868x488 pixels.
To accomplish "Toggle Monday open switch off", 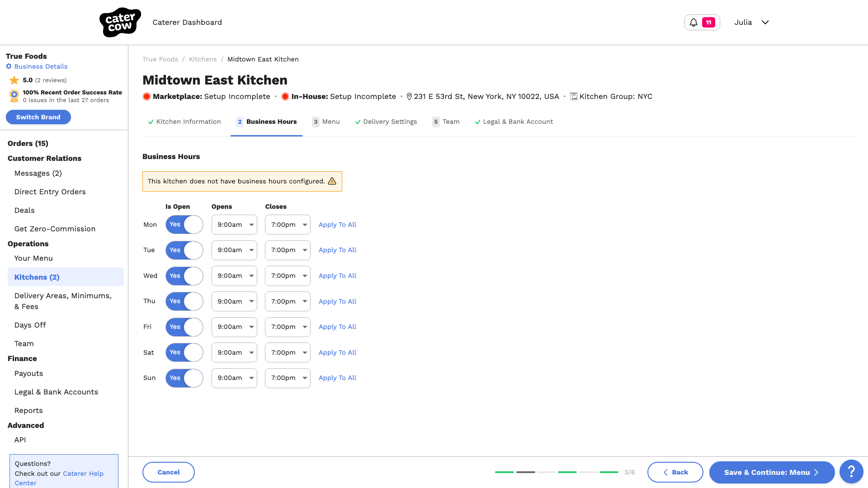I will tap(184, 225).
